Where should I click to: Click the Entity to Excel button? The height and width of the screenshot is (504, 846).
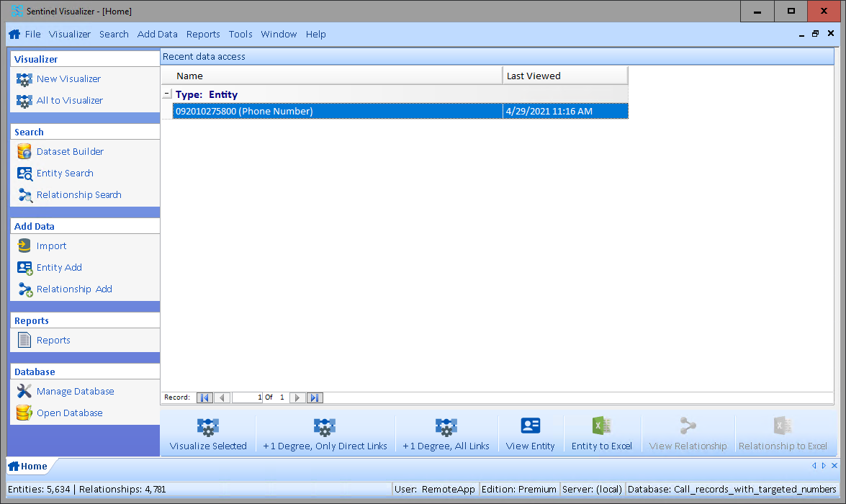601,435
